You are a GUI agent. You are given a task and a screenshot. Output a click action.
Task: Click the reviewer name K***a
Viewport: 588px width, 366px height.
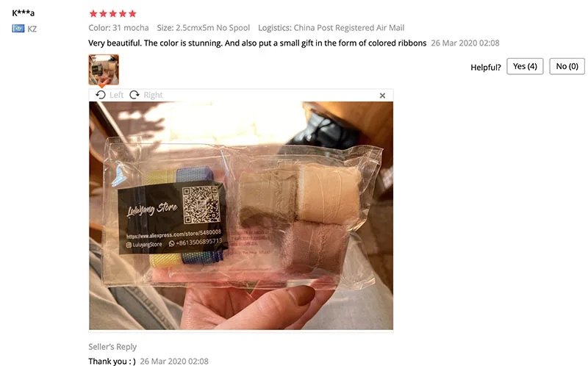(24, 13)
